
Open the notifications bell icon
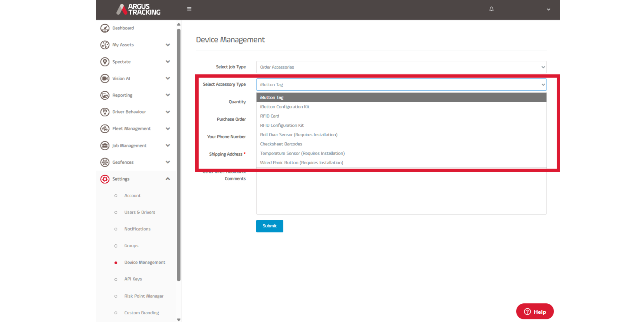click(492, 9)
